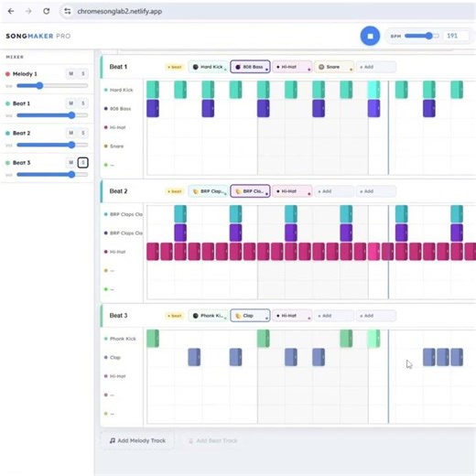Image resolution: width=476 pixels, height=476 pixels.
Task: Mute the Beat 2 track in the mixer
Action: pyautogui.click(x=70, y=133)
